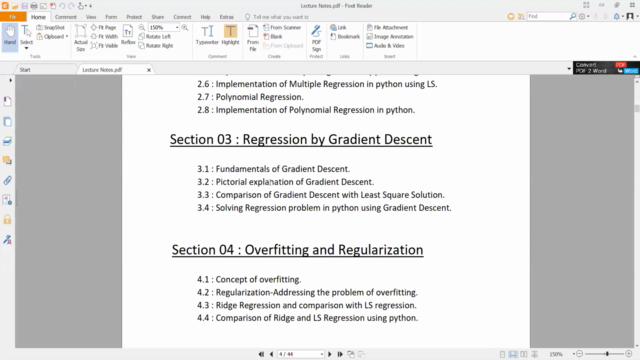Choose Fit Width view
640x360 pixels.
coord(104,36)
